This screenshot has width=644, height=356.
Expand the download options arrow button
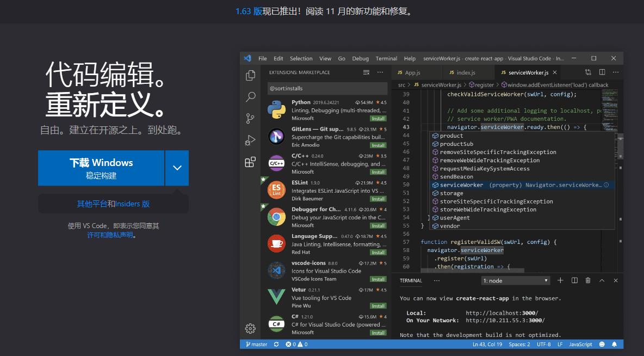tap(177, 168)
